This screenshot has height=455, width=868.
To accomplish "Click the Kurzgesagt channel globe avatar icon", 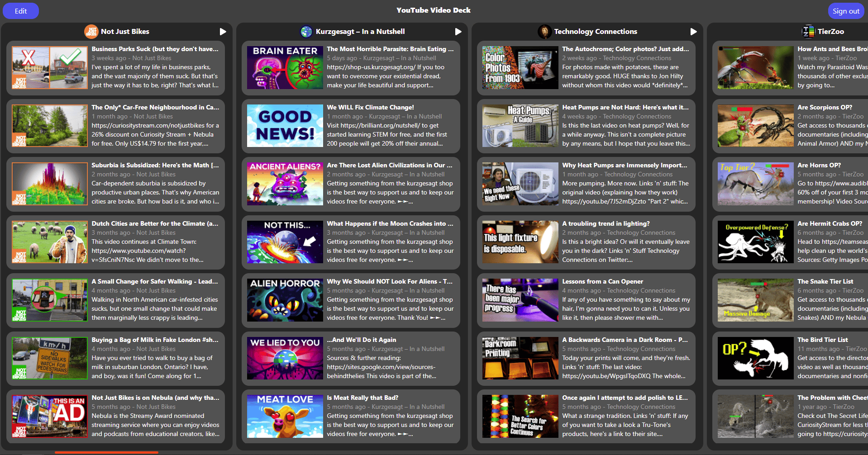I will 306,32.
